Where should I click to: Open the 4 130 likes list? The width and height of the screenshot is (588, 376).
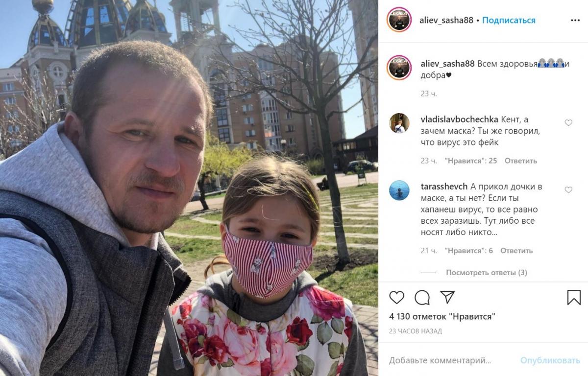[442, 316]
